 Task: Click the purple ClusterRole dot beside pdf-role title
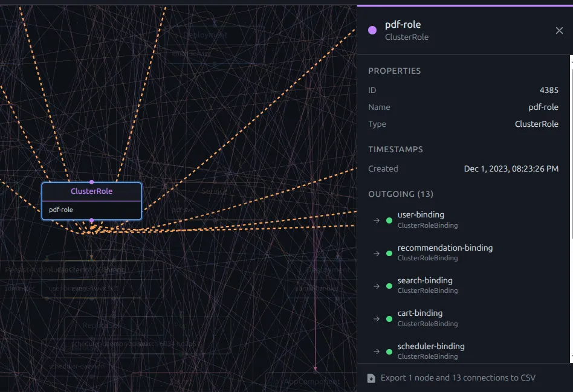click(x=372, y=30)
